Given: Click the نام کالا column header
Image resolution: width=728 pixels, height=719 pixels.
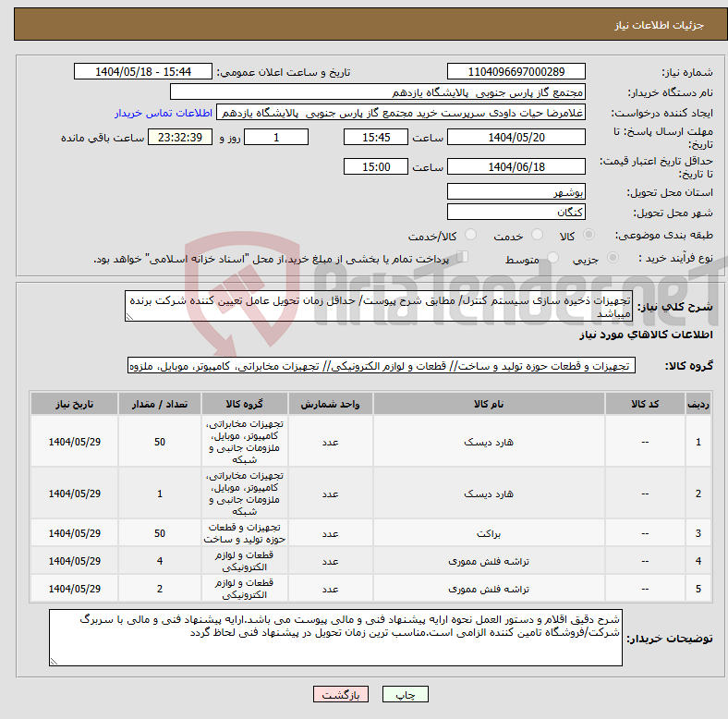Looking at the screenshot, I should tap(489, 404).
